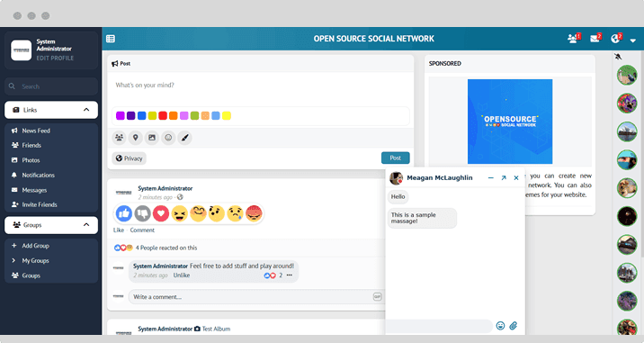
Task: Click the What's on your mind text box
Action: pos(261,88)
